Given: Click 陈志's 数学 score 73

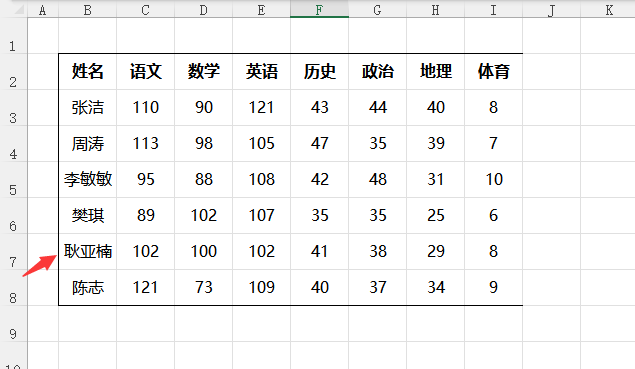Looking at the screenshot, I should 203,288.
